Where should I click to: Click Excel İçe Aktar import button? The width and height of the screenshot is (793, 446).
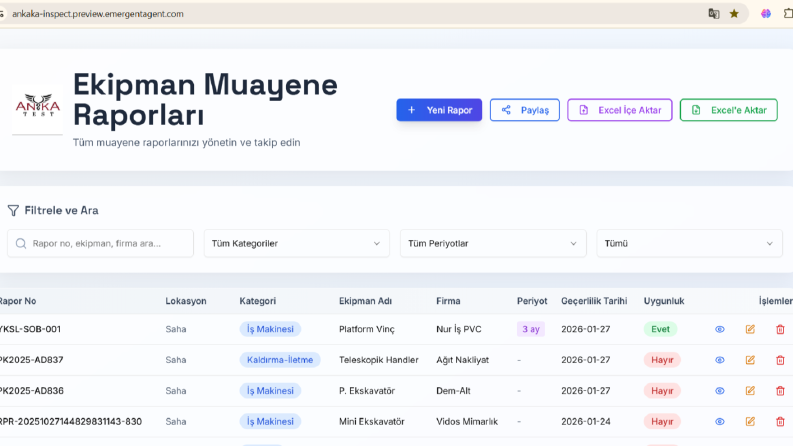coord(620,110)
